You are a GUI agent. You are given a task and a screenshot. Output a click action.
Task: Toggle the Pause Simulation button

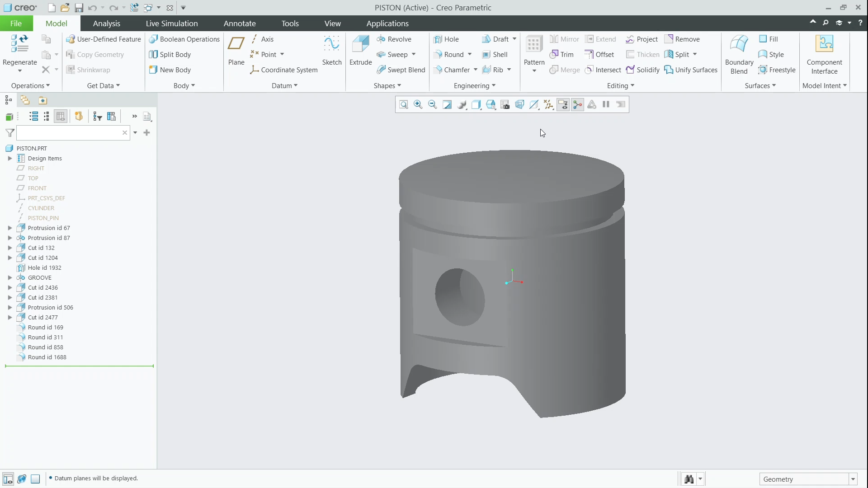click(x=606, y=105)
